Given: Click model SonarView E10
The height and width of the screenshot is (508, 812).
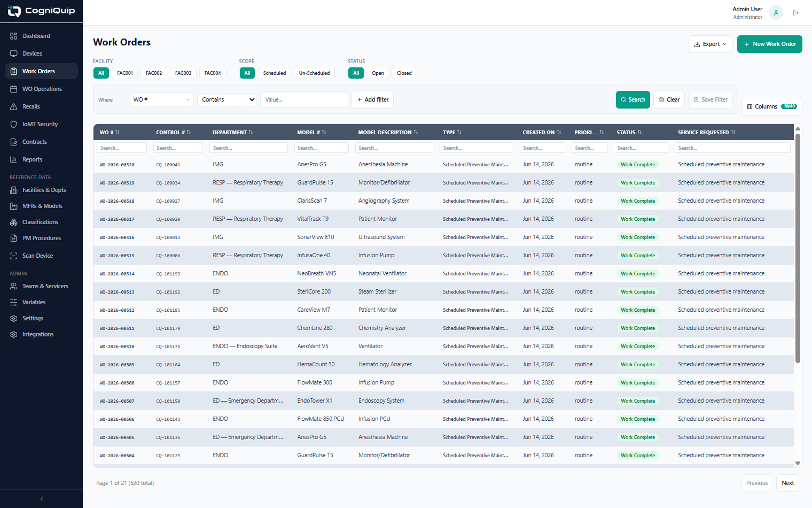Looking at the screenshot, I should pyautogui.click(x=316, y=237).
